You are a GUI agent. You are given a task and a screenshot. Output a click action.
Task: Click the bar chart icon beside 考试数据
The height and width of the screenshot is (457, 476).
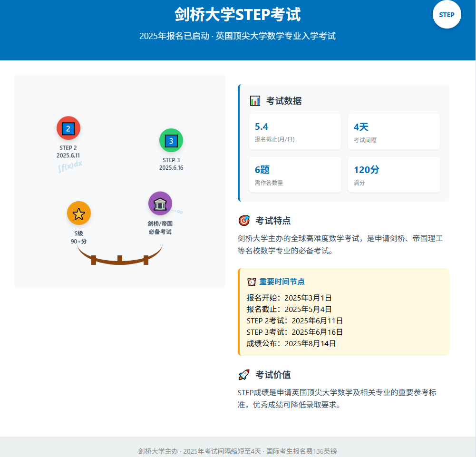(255, 101)
